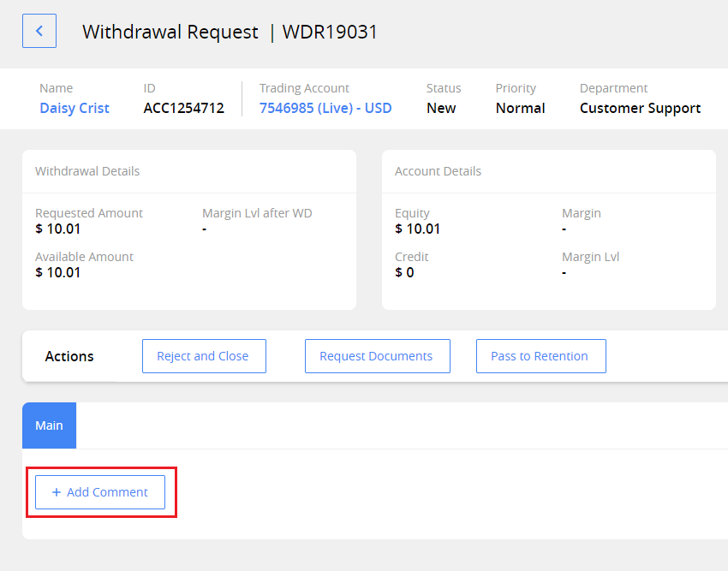This screenshot has height=571, width=728.
Task: Click the Add Comment button
Action: pos(100,492)
